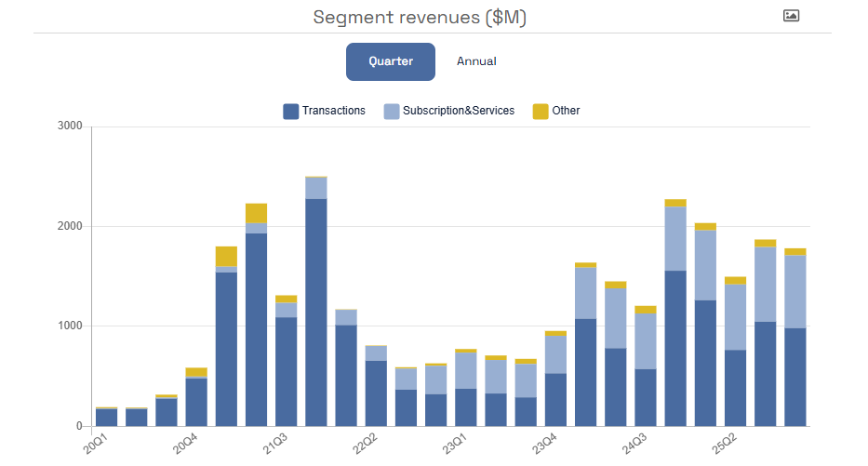Click the Segment revenues ($M) chart title
The image size is (868, 466).
tap(420, 17)
